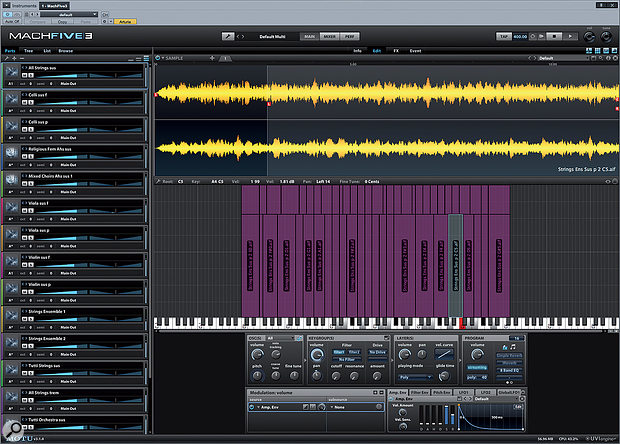This screenshot has height=444, width=620.
Task: Solo the Celli sus p part
Action: tap(31, 129)
